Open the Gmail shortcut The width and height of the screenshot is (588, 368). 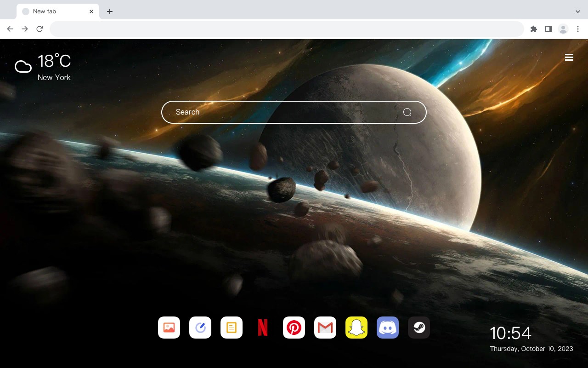[325, 328]
